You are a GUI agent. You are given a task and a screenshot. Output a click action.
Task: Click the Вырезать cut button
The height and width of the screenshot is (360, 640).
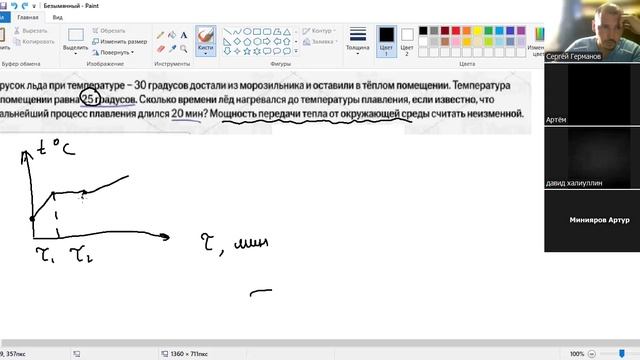pyautogui.click(x=31, y=31)
